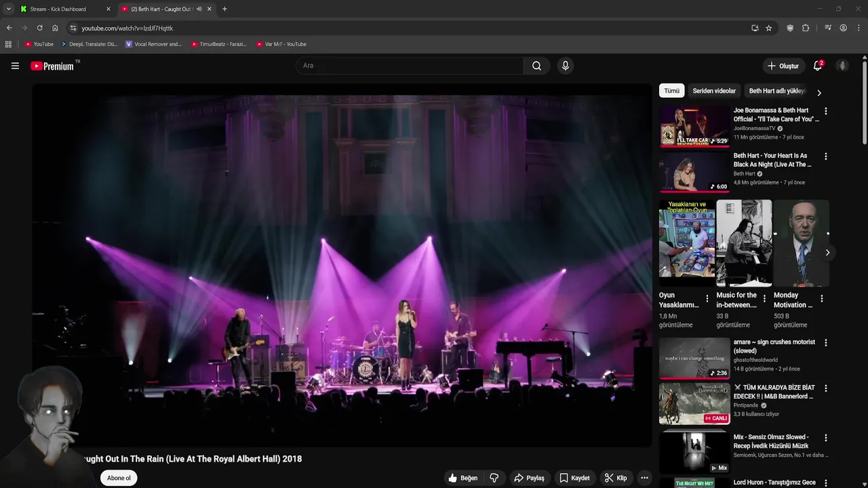The width and height of the screenshot is (868, 488).
Task: Open amare sign crushes motorist thumbnail
Action: [x=694, y=358]
